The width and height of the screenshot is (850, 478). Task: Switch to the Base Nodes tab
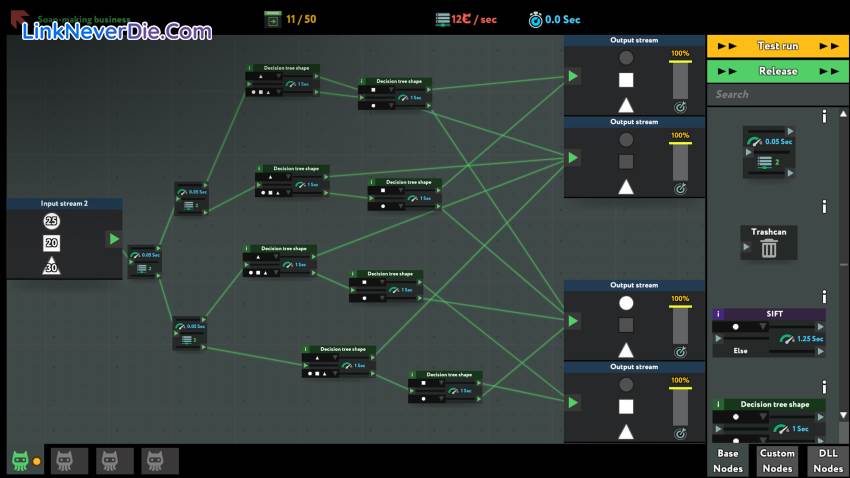coord(728,460)
